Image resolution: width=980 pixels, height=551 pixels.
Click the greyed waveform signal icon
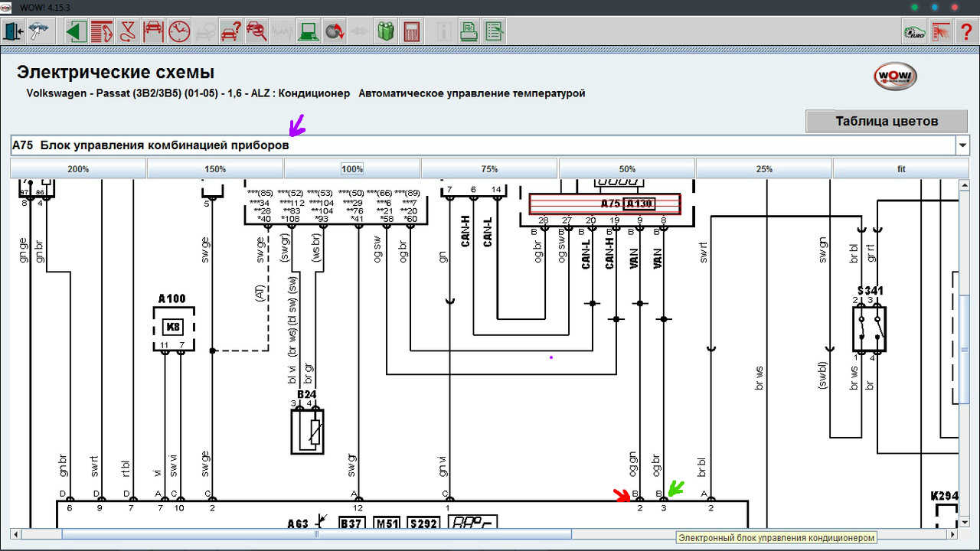click(x=283, y=31)
